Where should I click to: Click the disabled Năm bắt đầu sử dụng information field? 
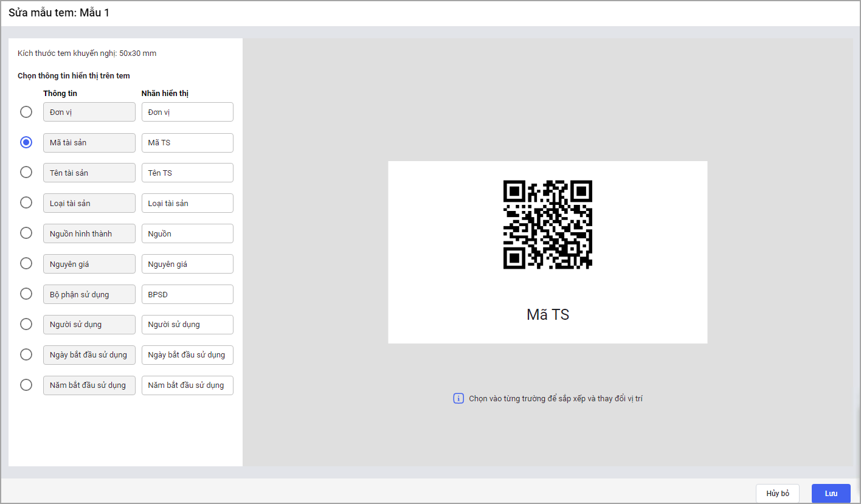pyautogui.click(x=89, y=385)
